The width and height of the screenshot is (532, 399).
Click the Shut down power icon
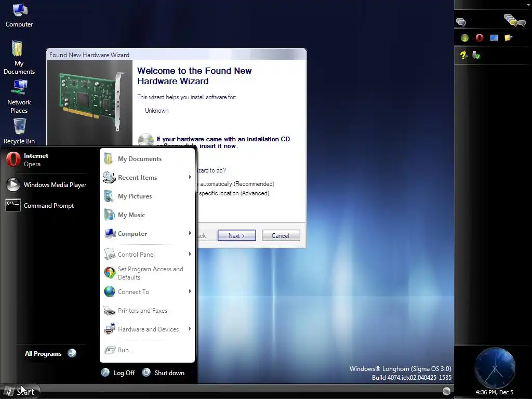(146, 372)
